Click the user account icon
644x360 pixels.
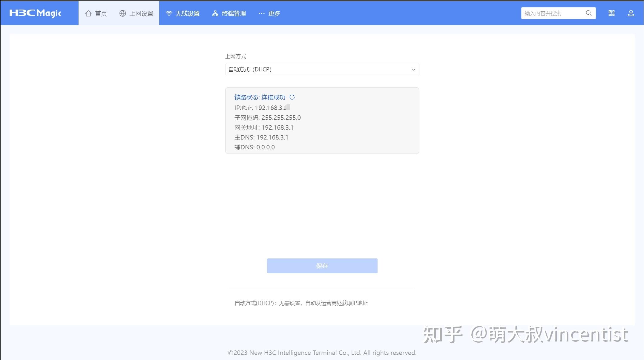(631, 13)
